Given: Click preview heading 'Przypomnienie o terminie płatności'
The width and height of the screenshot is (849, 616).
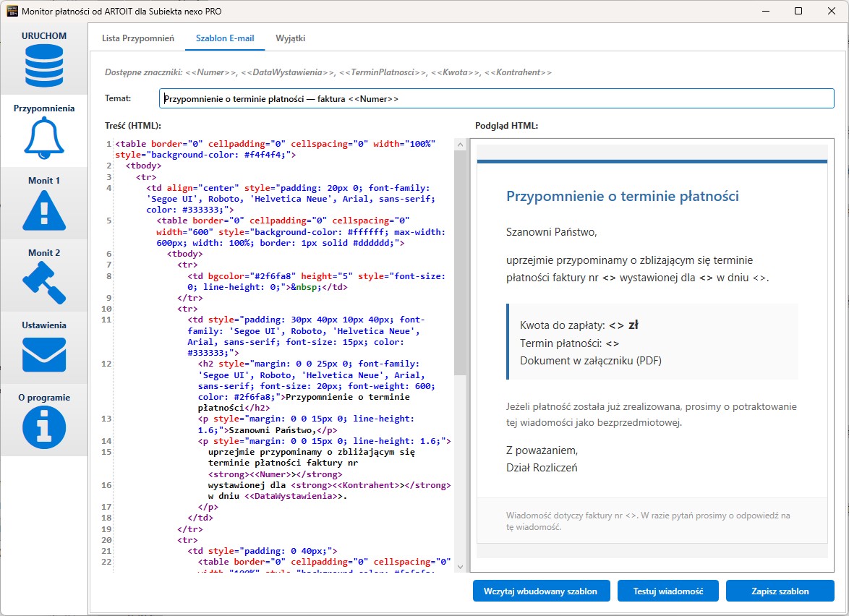Looking at the screenshot, I should [x=622, y=196].
